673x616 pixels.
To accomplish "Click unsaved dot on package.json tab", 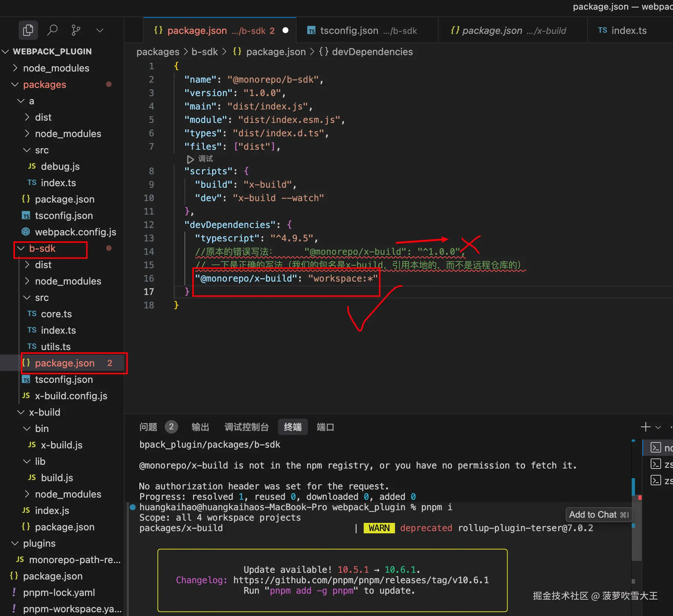I will pyautogui.click(x=285, y=31).
